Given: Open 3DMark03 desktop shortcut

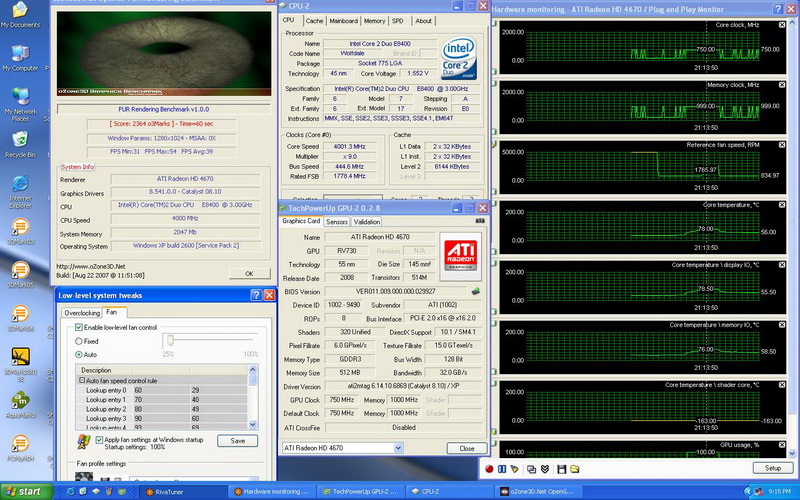Looking at the screenshot, I should (x=20, y=231).
